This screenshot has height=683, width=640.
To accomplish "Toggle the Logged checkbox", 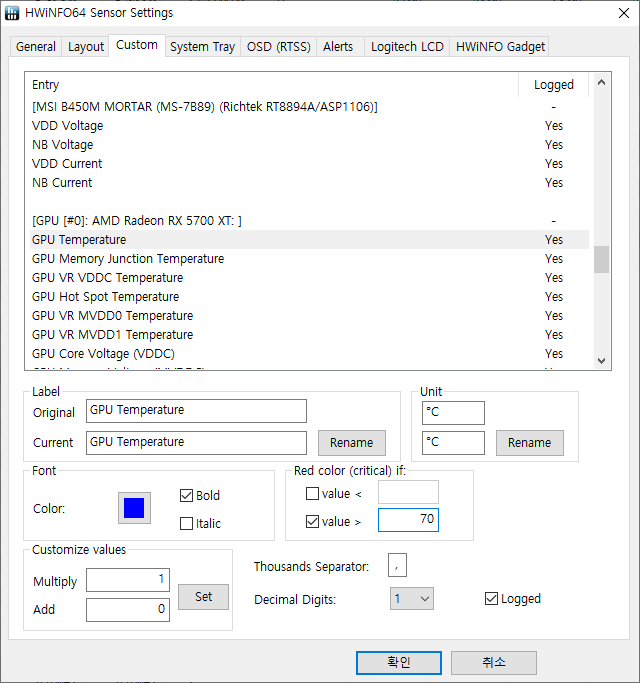I will click(491, 598).
